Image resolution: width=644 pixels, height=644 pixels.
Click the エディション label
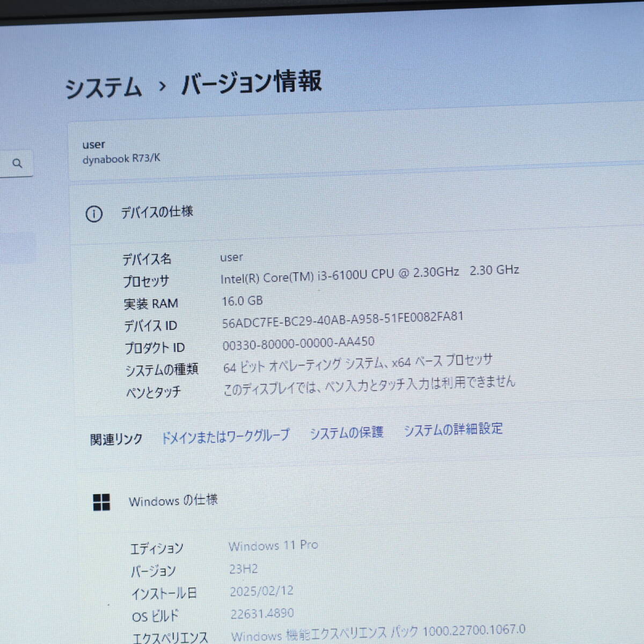[x=157, y=548]
